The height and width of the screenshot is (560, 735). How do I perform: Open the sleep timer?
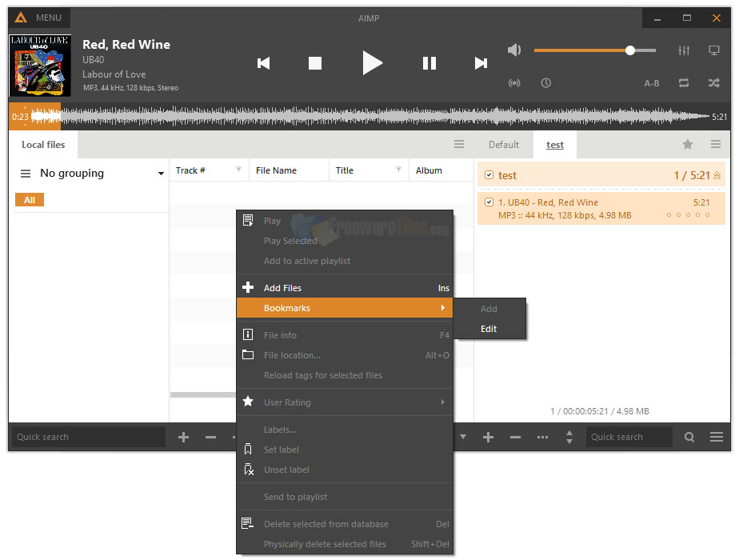coord(545,82)
